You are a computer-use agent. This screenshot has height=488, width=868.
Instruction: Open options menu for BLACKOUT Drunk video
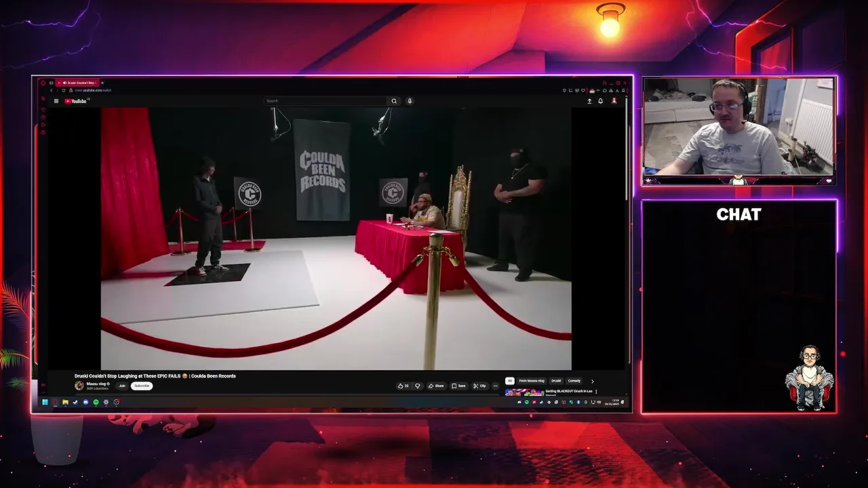coord(596,392)
